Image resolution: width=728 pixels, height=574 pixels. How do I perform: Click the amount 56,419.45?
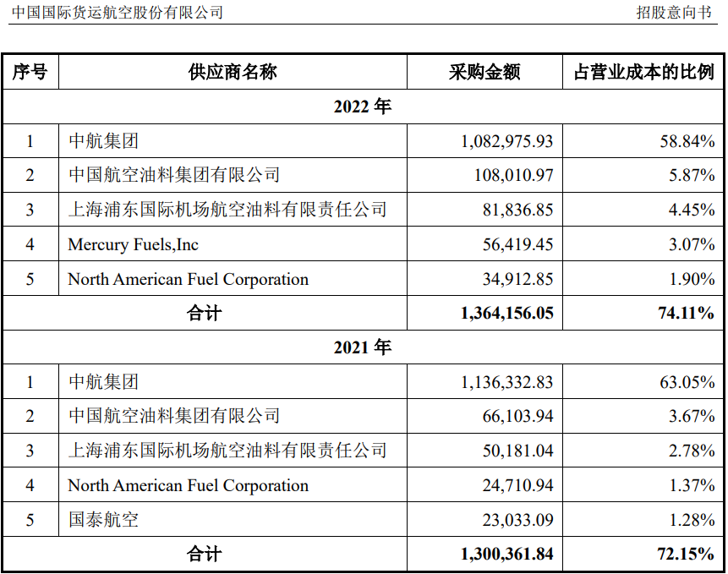(518, 244)
